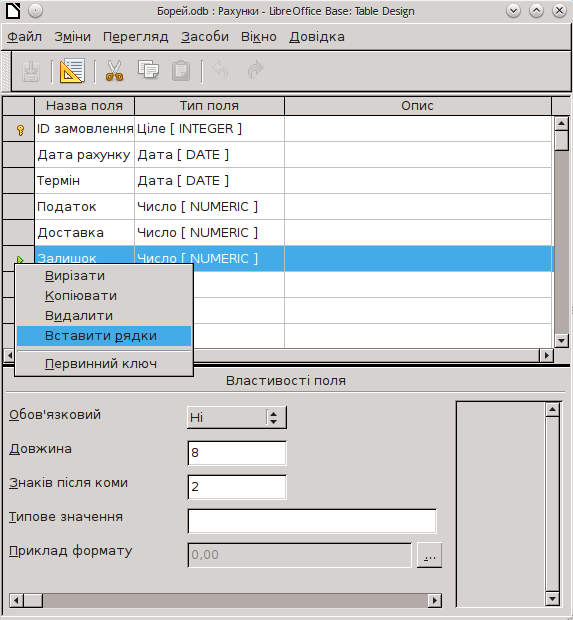
Task: Choose Первинний ключ from the context menu
Action: click(x=104, y=363)
